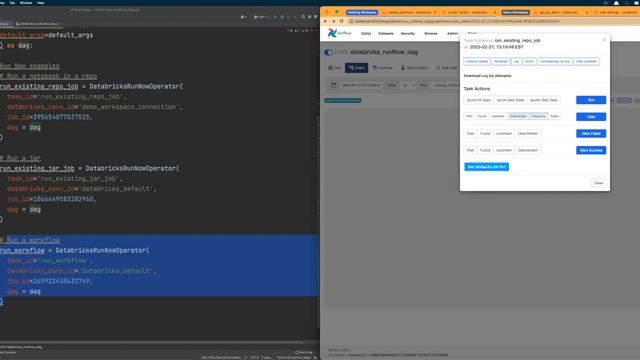Open the Admin menu in Airflow navbar
This screenshot has width=640, height=360.
click(452, 33)
